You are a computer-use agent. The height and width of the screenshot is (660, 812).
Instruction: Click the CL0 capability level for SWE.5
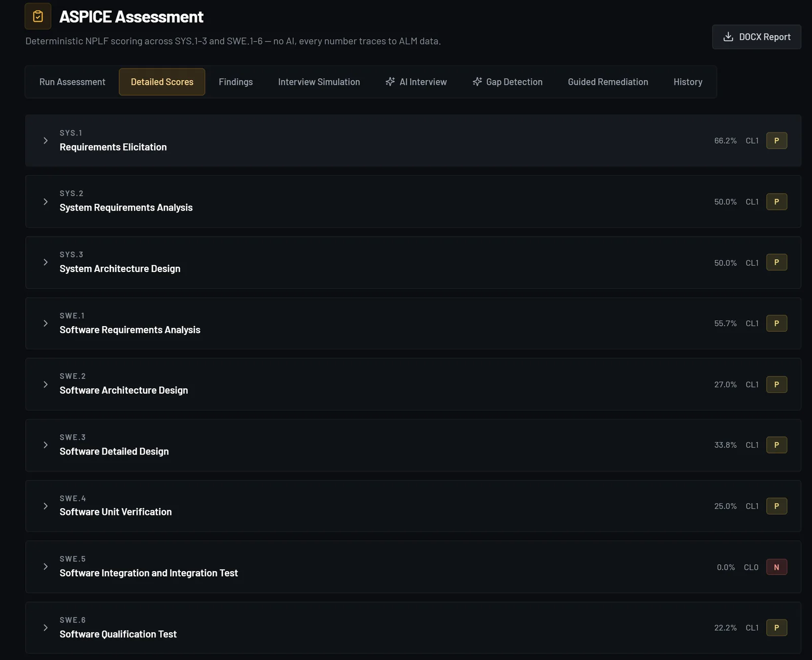coord(751,567)
